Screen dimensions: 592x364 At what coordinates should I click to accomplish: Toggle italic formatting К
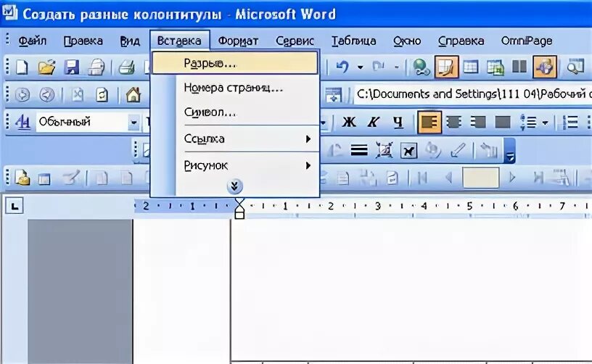(x=373, y=122)
